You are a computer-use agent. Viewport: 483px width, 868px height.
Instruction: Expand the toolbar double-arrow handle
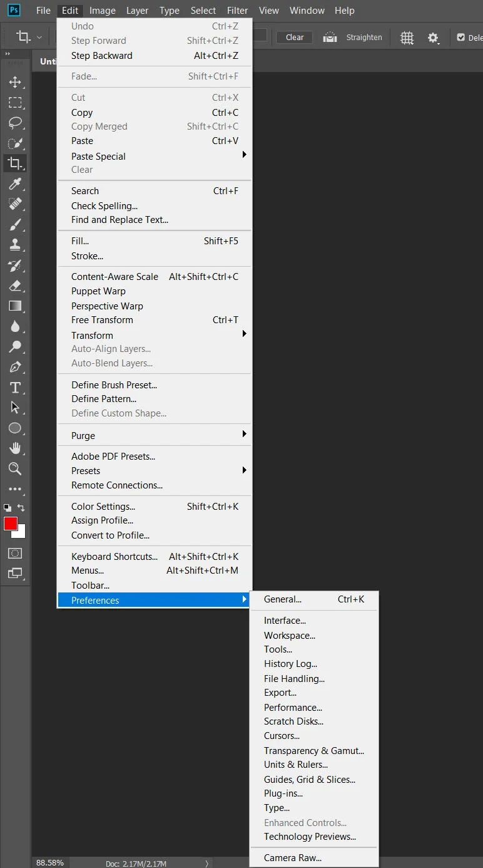pyautogui.click(x=8, y=54)
